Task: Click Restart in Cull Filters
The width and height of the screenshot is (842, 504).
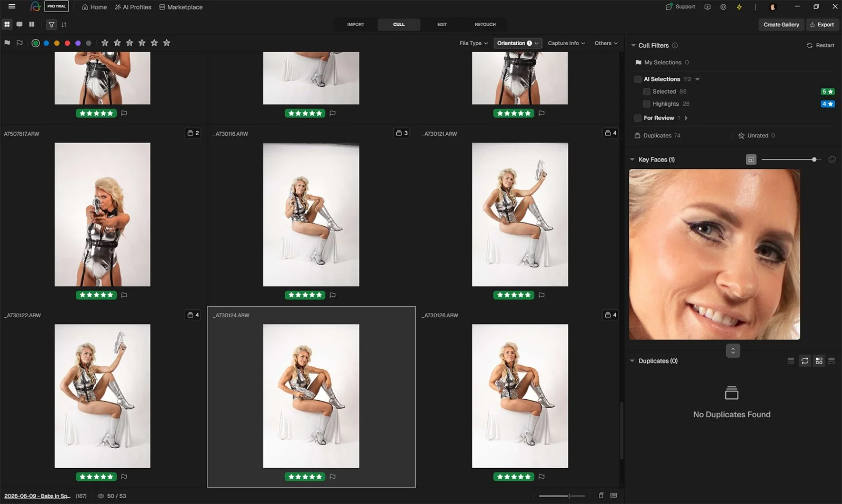Action: (820, 45)
